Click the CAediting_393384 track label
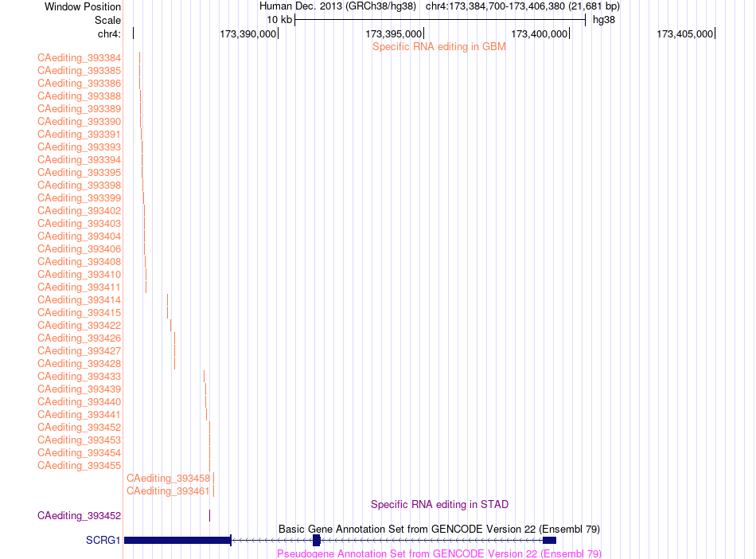The width and height of the screenshot is (756, 559). [x=79, y=58]
